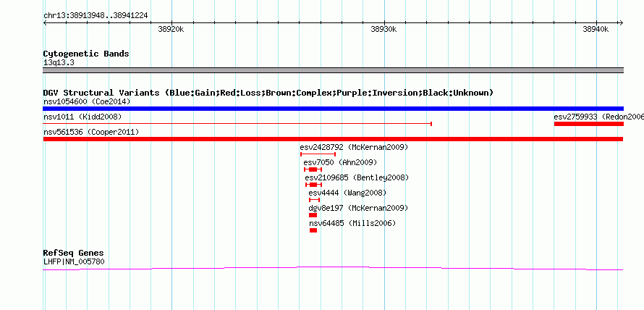Select the esv2759933 (Redon2006) label
The image size is (644, 310).
coord(599,117)
